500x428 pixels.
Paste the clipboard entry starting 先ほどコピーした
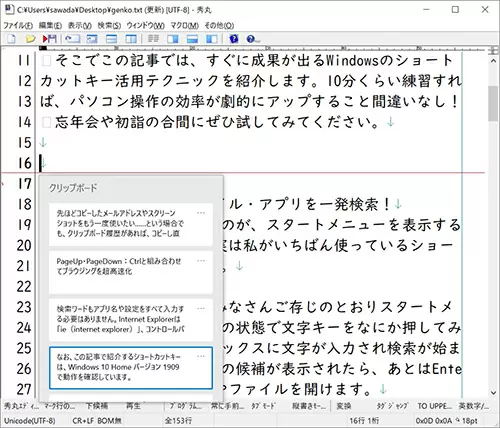pos(131,224)
